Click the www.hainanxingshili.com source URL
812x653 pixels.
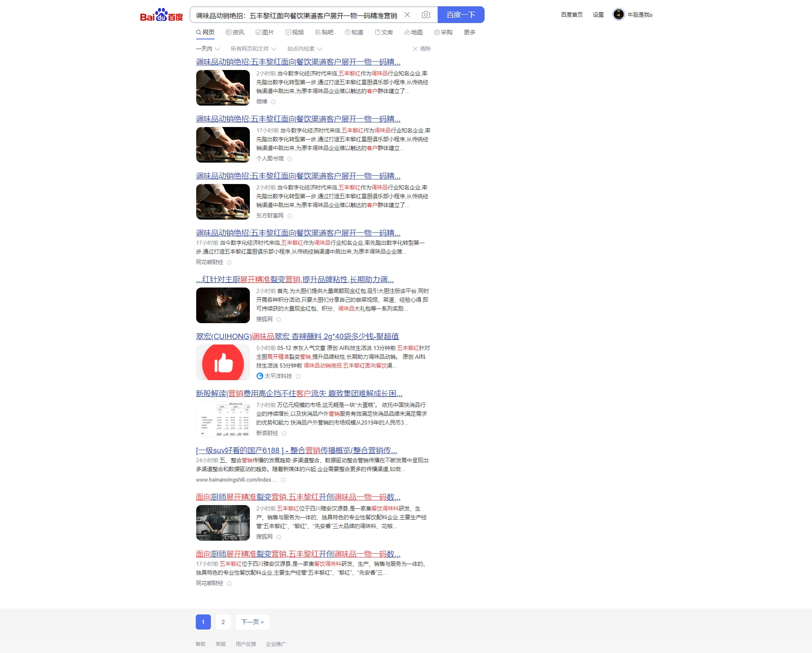tap(236, 480)
